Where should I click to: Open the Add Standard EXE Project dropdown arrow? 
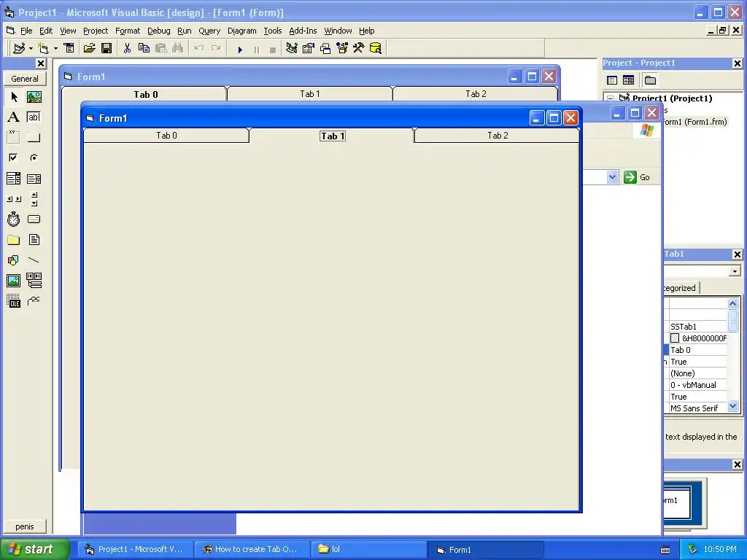tap(31, 48)
